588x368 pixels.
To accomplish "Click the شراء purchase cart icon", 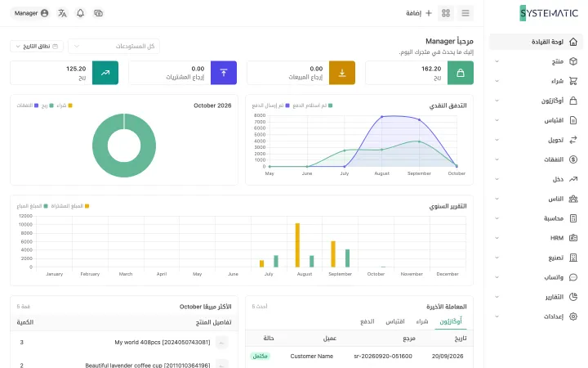I will (573, 81).
